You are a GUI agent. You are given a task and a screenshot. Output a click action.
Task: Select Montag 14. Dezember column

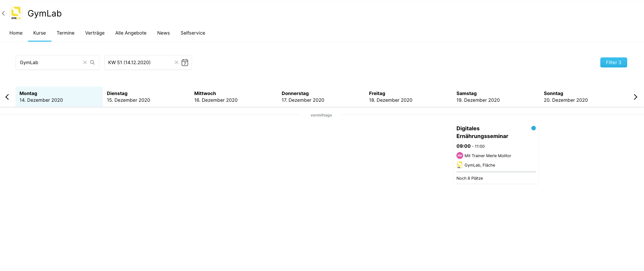[x=59, y=97]
